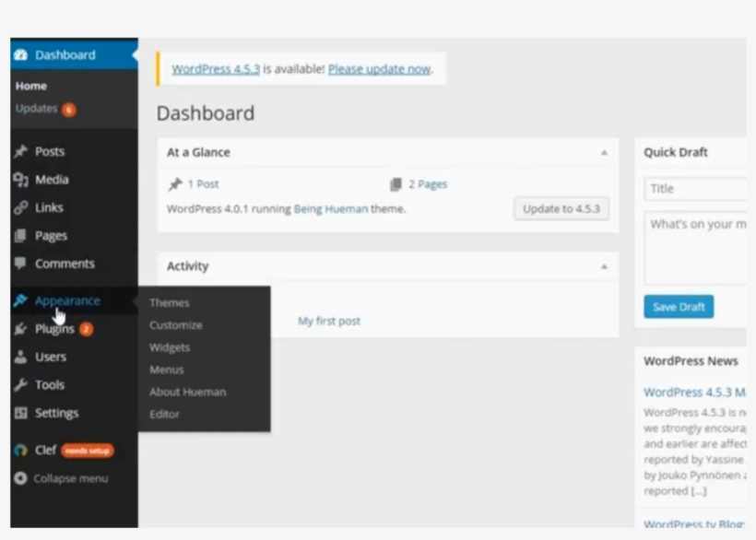Select Editor in Appearance flyout
Image resolution: width=756 pixels, height=540 pixels.
coord(164,415)
